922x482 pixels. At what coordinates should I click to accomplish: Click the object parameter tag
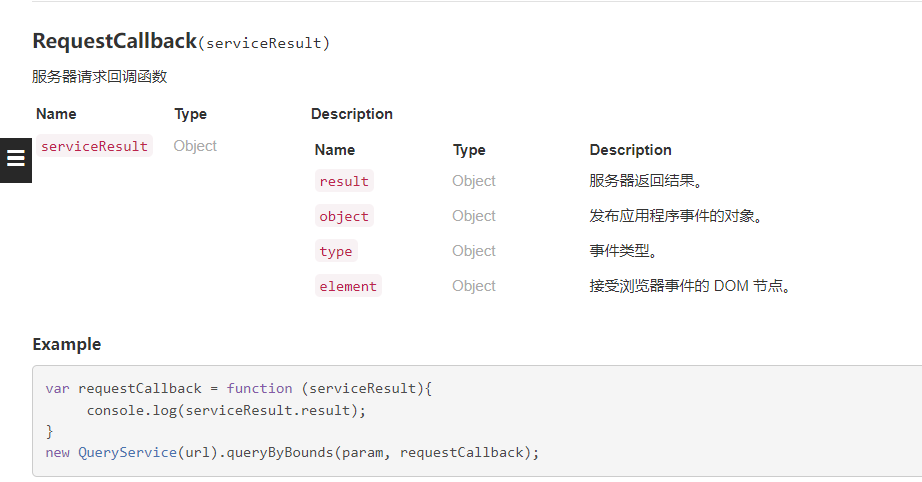(x=344, y=216)
